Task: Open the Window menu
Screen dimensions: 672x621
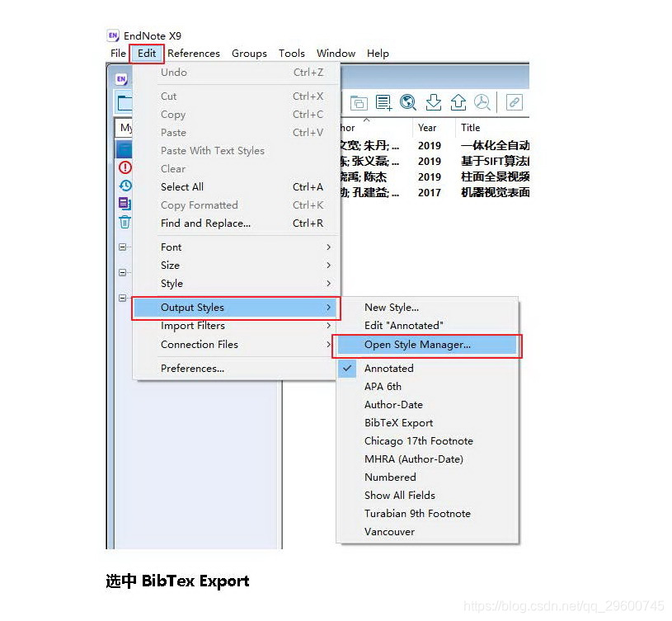Action: (x=336, y=54)
